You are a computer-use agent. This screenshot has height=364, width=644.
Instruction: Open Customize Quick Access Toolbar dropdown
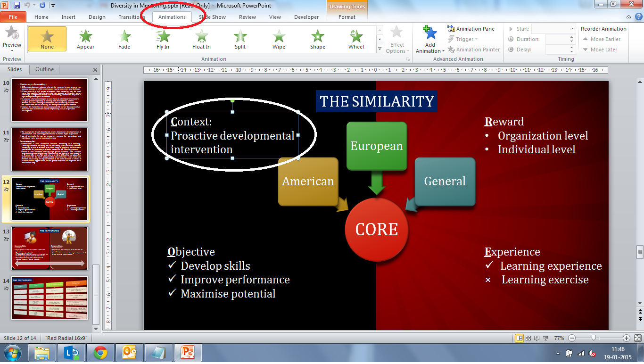click(53, 6)
